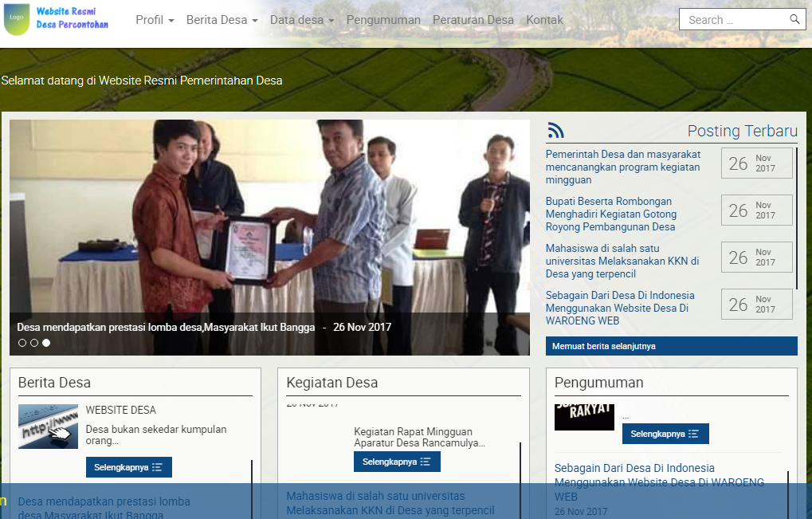The width and height of the screenshot is (812, 519).
Task: Expand the Profil dropdown menu
Action: (155, 19)
